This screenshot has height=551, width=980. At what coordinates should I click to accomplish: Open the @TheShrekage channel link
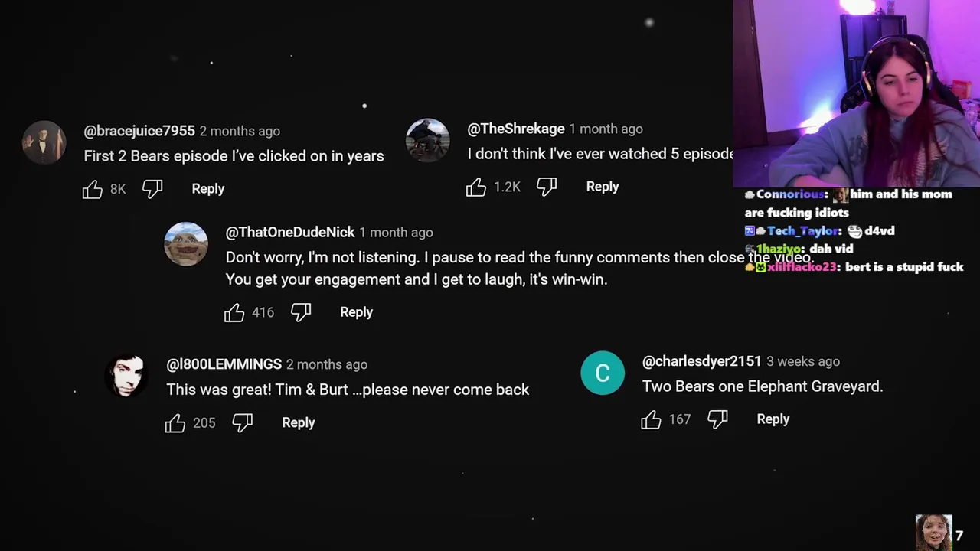tap(516, 129)
